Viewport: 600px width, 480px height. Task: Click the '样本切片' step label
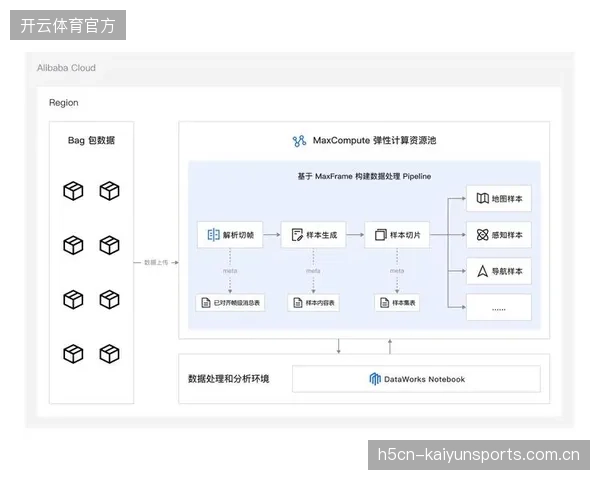[x=405, y=235]
